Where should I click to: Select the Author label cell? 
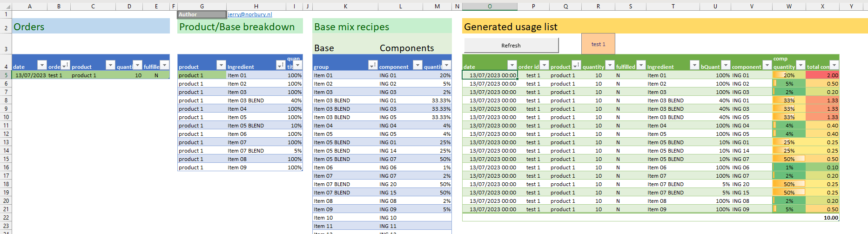pyautogui.click(x=202, y=14)
